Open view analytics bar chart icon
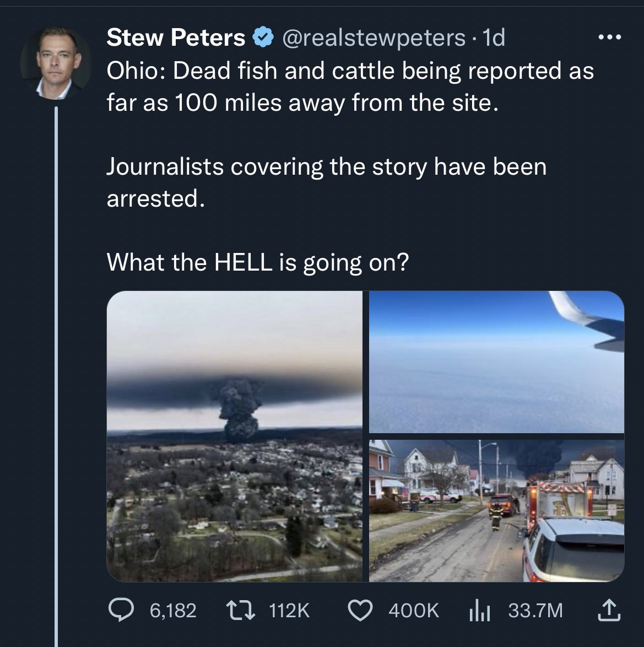This screenshot has width=644, height=647. point(479,611)
